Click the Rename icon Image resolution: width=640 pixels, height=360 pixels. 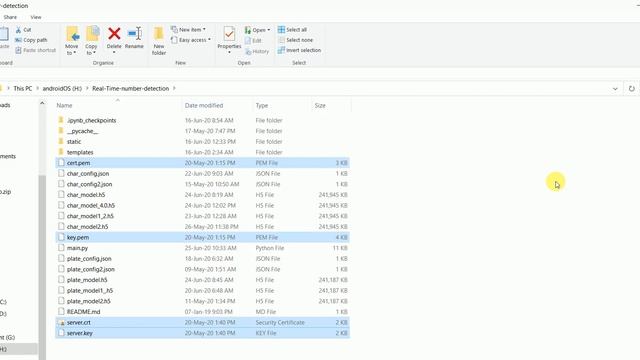point(134,33)
